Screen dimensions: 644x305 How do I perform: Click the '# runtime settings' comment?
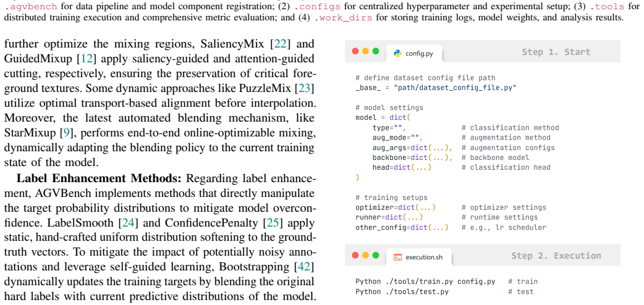point(499,217)
